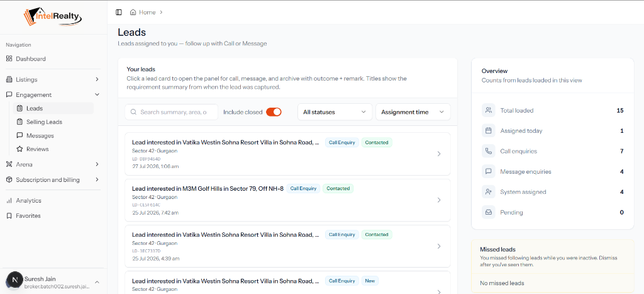Click the Message enquiries bubble icon
The width and height of the screenshot is (644, 294).
(x=488, y=171)
